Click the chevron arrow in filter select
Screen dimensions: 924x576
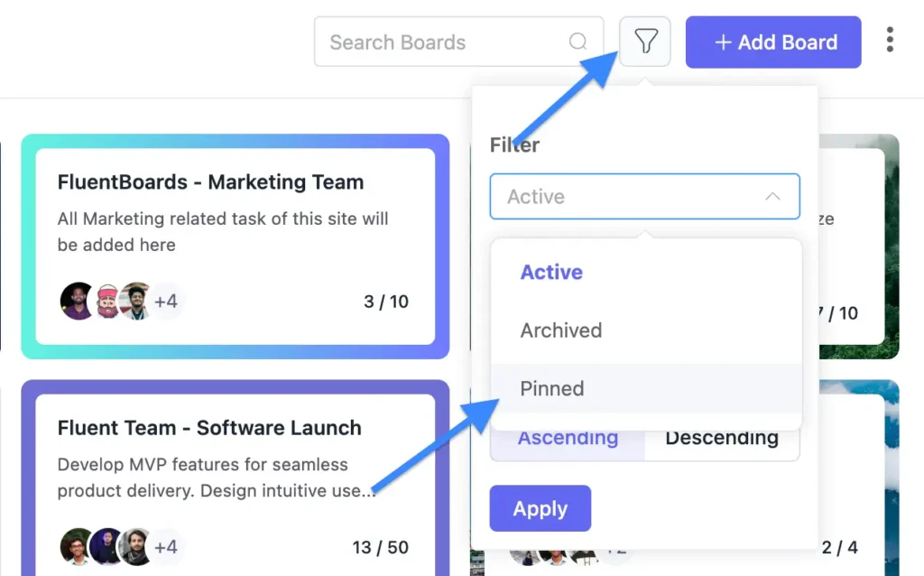tap(772, 196)
